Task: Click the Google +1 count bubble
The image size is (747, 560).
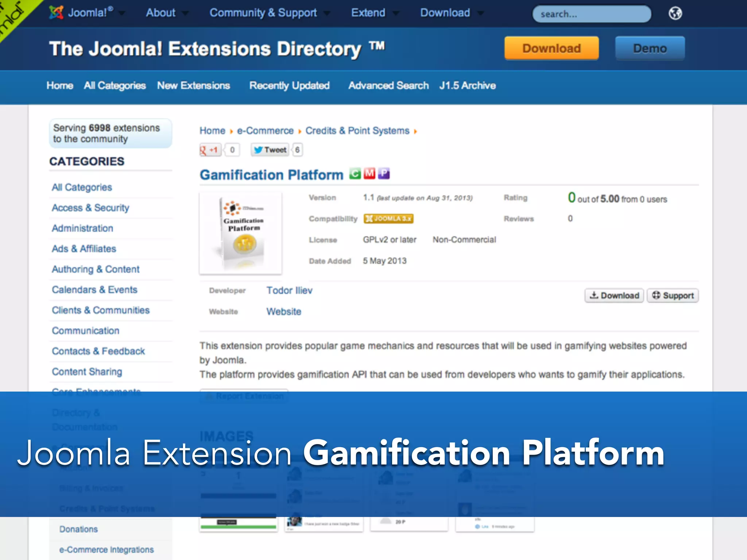Action: click(232, 150)
